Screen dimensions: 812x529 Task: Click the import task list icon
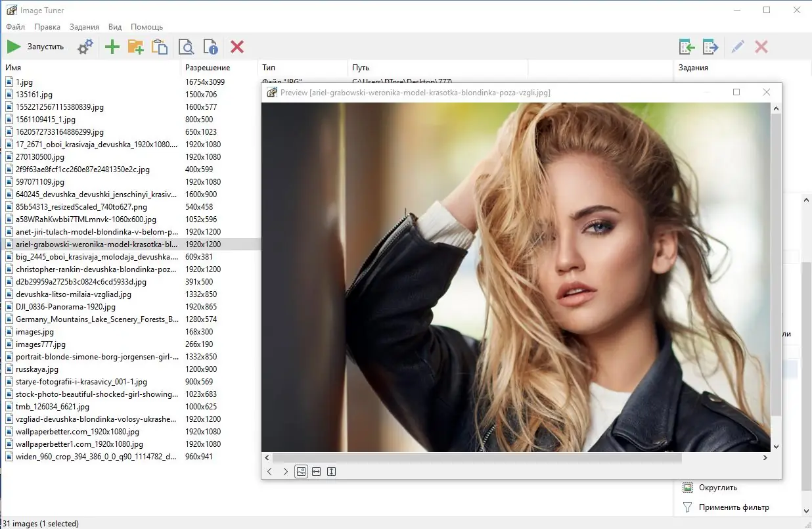pos(687,47)
